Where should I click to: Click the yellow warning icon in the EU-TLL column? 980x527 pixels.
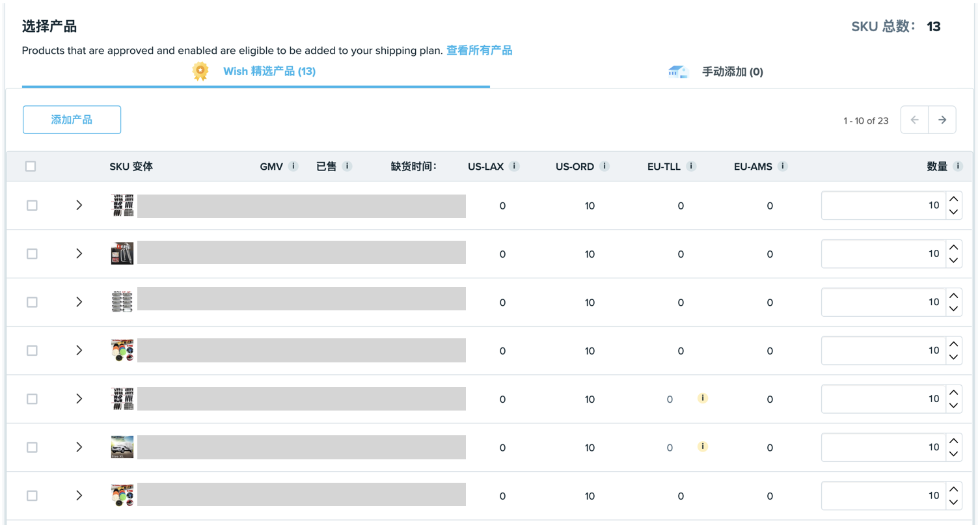[x=702, y=398]
